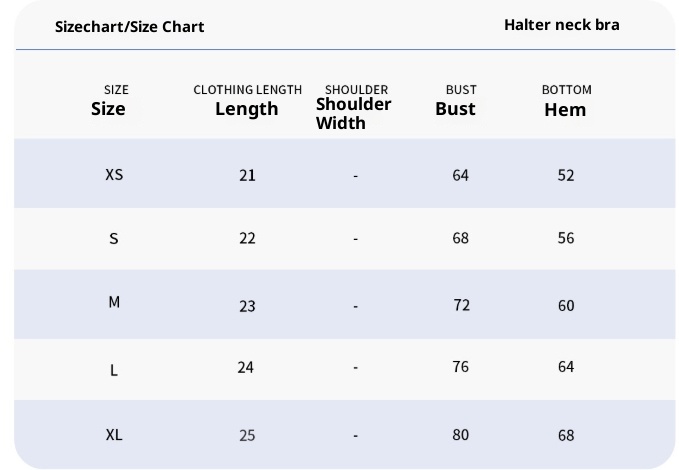The width and height of the screenshot is (679, 470).
Task: Click the Shoulder Width column header
Action: click(355, 107)
